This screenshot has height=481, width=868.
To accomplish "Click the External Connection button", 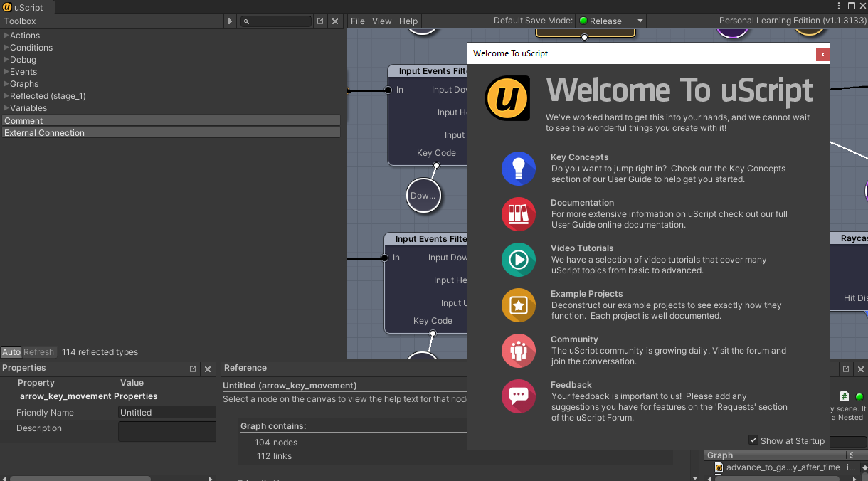I will [171, 133].
